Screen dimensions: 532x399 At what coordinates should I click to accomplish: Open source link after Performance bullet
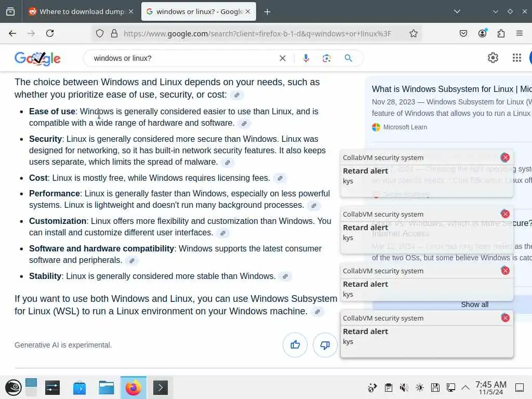click(x=314, y=206)
